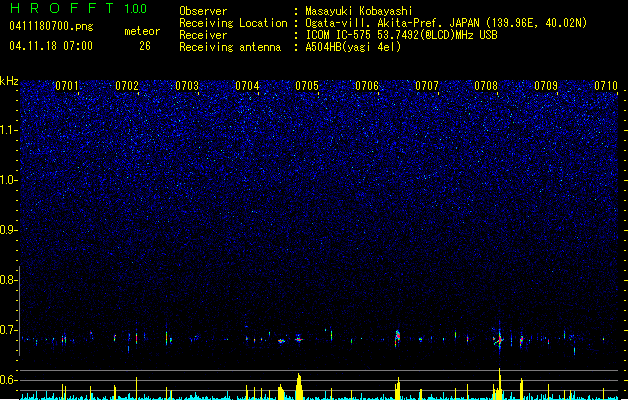Click the 0703 time marker
The height and width of the screenshot is (400, 629).
click(187, 86)
